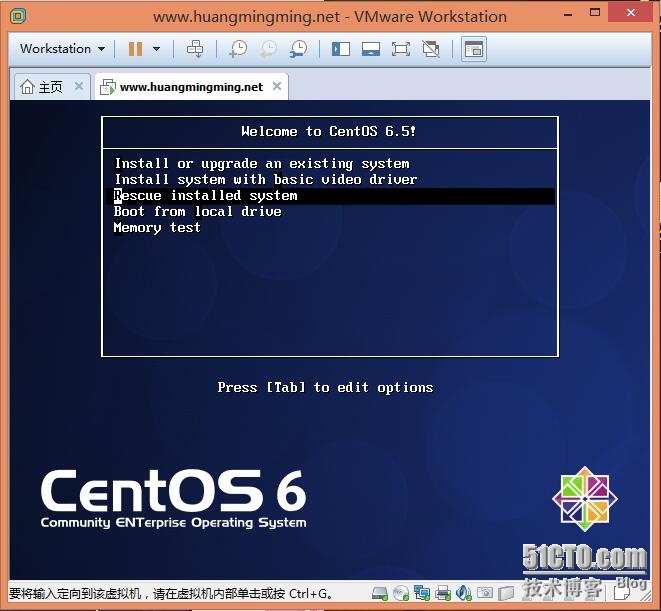Toggle the thumbnail bar icon
This screenshot has width=661, height=611.
pos(371,49)
